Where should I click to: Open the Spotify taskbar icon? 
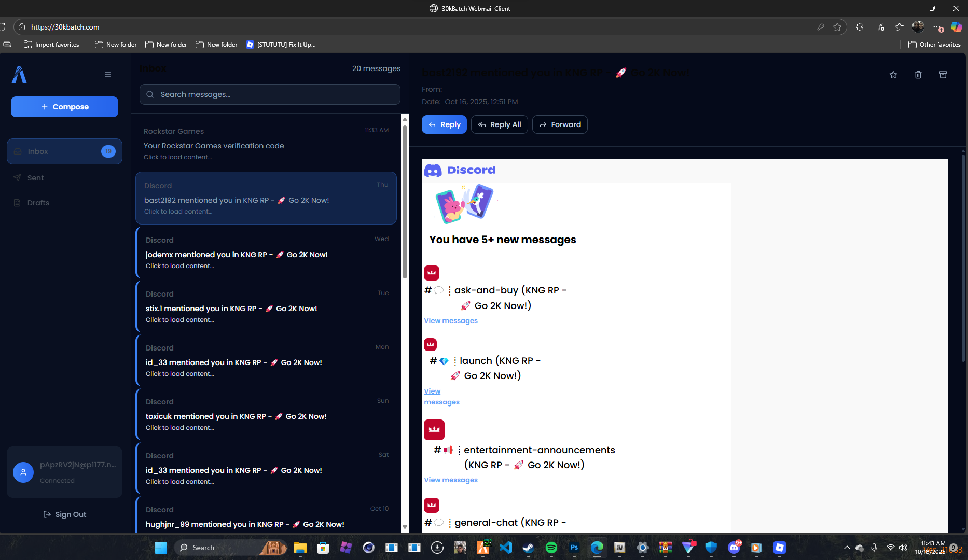551,548
